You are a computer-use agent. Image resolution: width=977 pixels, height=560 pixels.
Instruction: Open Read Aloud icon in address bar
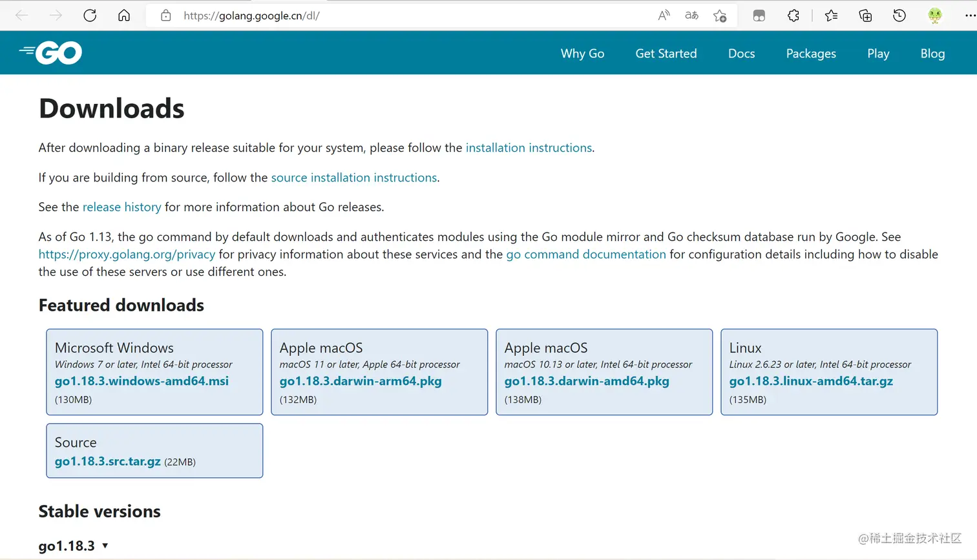(664, 16)
